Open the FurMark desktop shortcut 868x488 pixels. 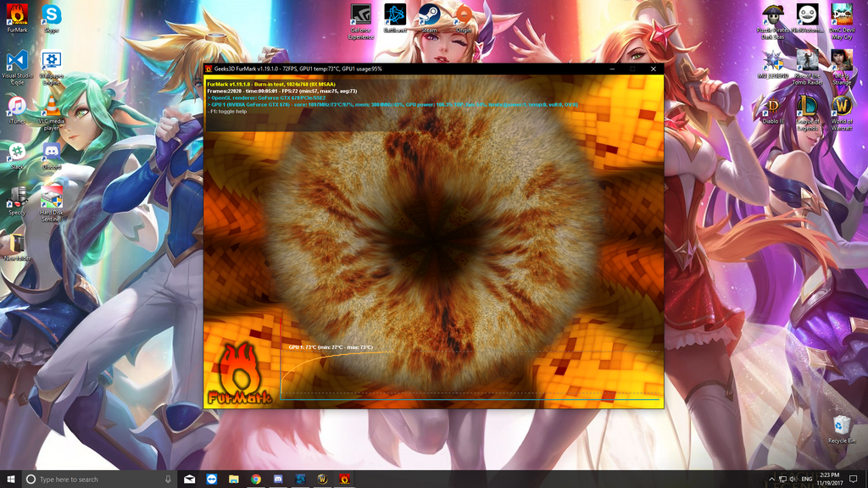tap(17, 19)
